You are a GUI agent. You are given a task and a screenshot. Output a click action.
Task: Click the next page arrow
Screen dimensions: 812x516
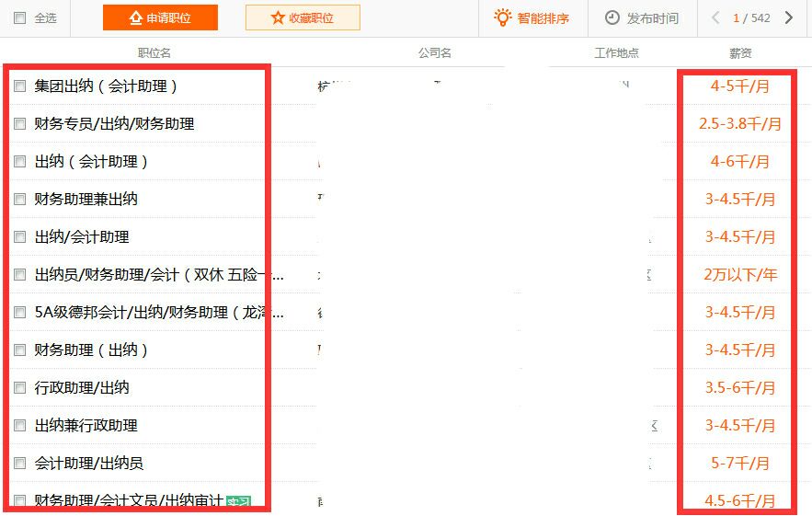788,17
